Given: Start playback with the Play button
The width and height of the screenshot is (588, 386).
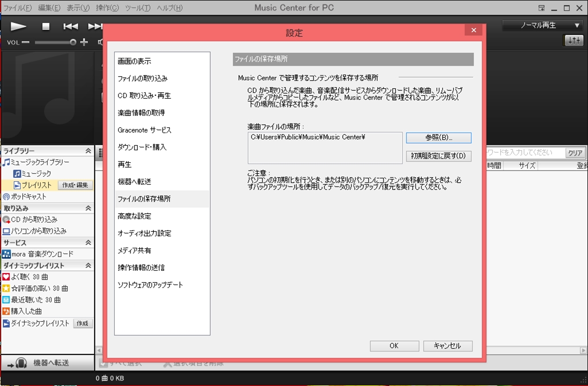Looking at the screenshot, I should [x=18, y=26].
